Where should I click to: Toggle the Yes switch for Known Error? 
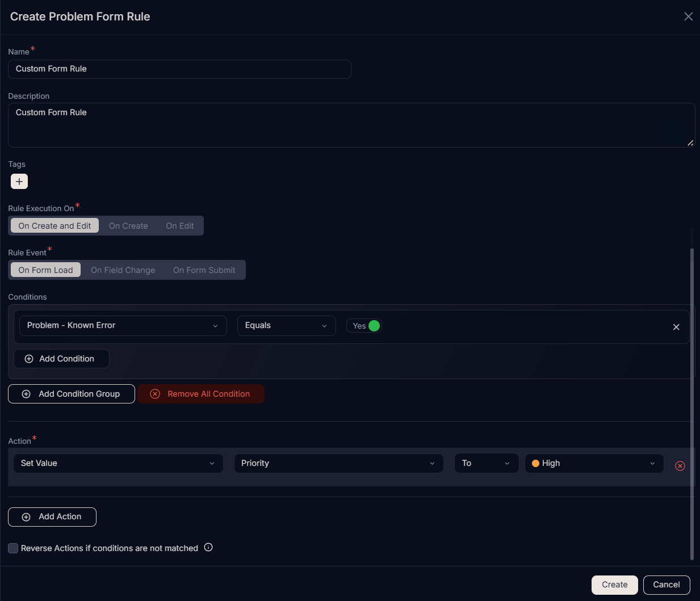(364, 326)
